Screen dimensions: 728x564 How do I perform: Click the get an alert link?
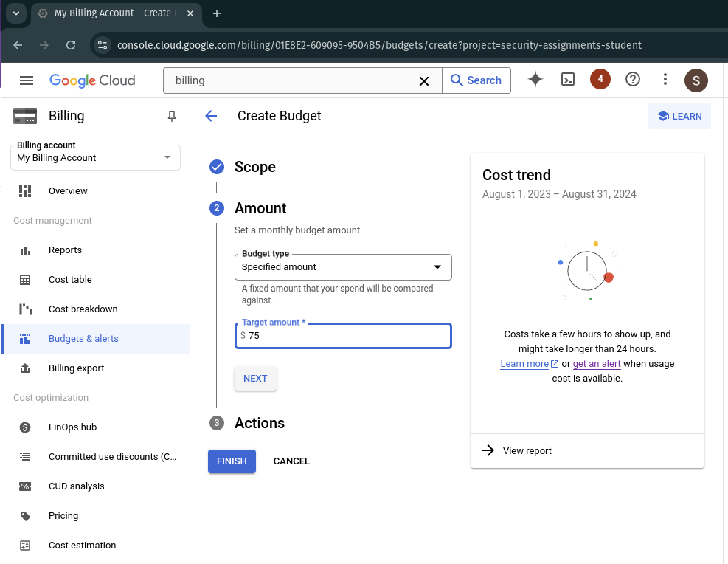pyautogui.click(x=597, y=364)
